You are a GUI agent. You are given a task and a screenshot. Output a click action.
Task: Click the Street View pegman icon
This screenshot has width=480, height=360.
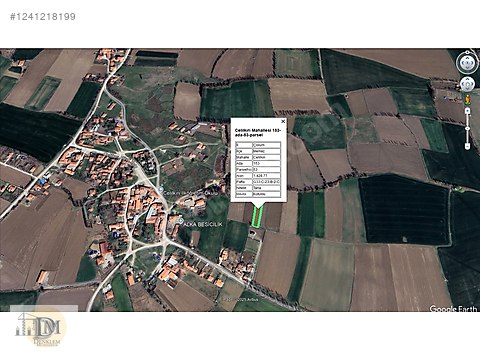point(468,100)
